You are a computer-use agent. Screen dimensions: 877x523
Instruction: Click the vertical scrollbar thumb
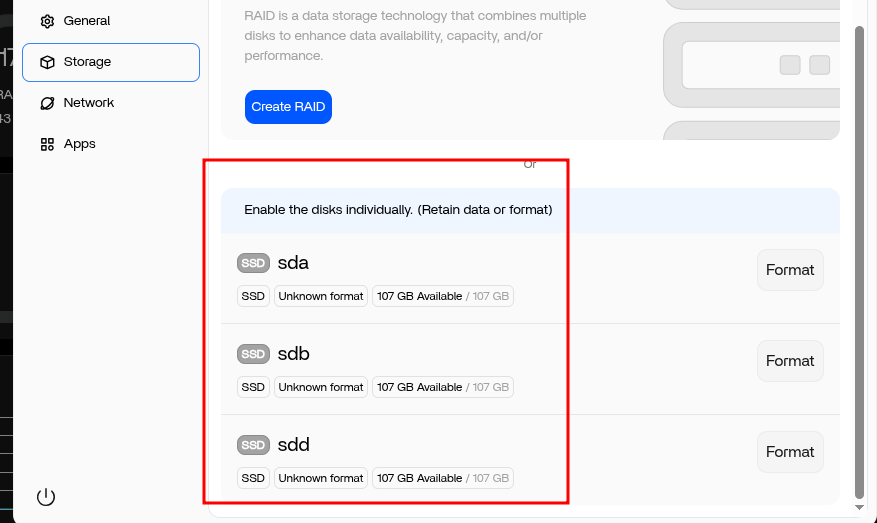coord(860,262)
